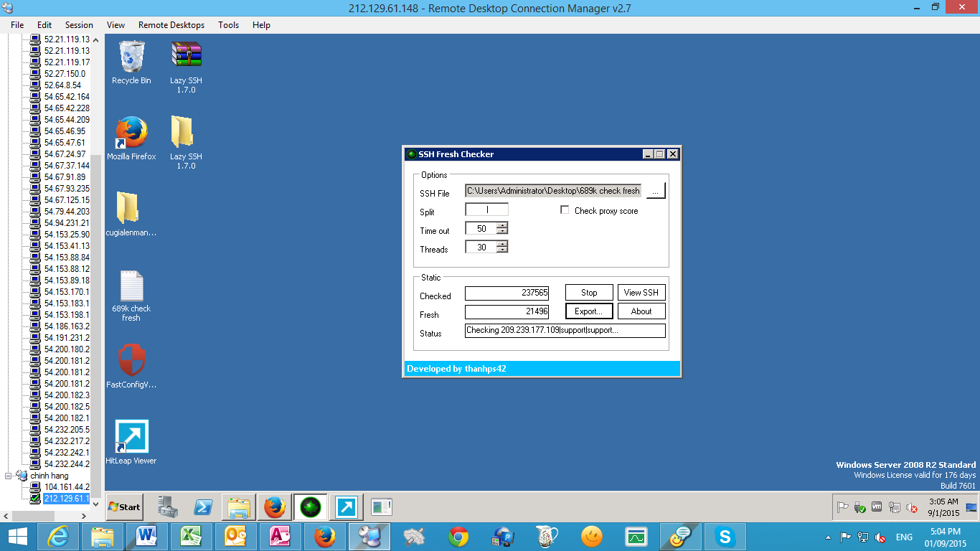Show hidden icons in the local system tray
This screenshot has height=551, width=980.
[829, 537]
